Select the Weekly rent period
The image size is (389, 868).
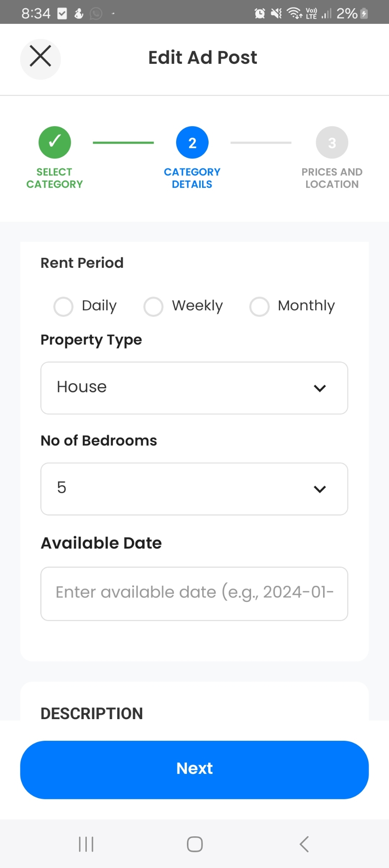coord(154,306)
